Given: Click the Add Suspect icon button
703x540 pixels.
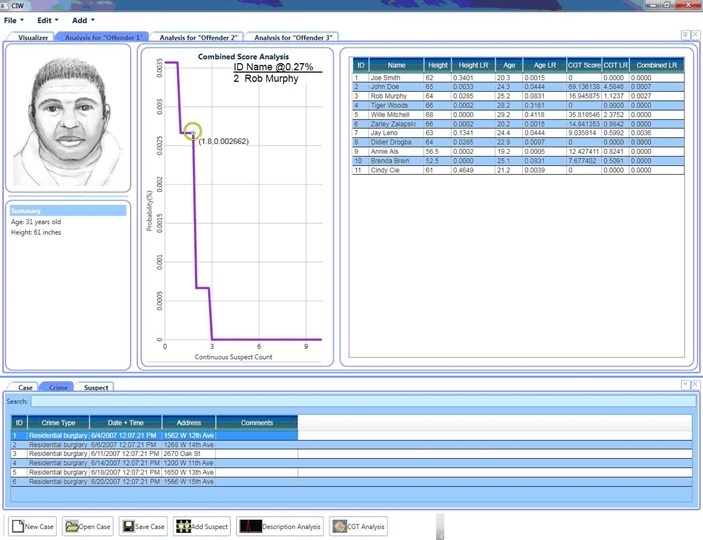Looking at the screenshot, I should click(201, 526).
